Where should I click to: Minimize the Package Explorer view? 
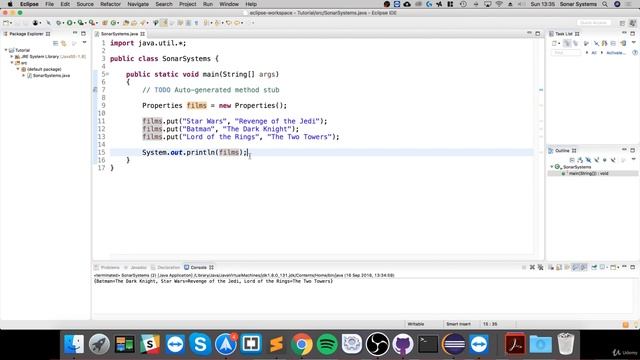[75, 33]
